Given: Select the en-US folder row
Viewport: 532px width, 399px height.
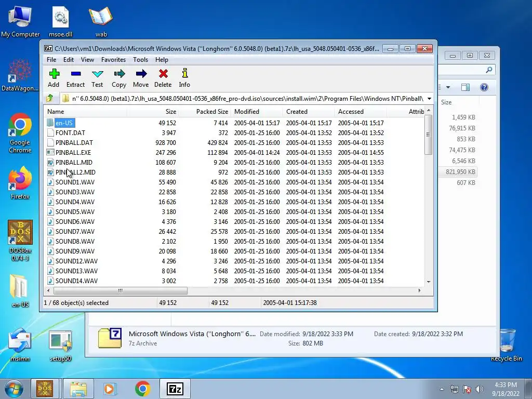Looking at the screenshot, I should click(234, 123).
